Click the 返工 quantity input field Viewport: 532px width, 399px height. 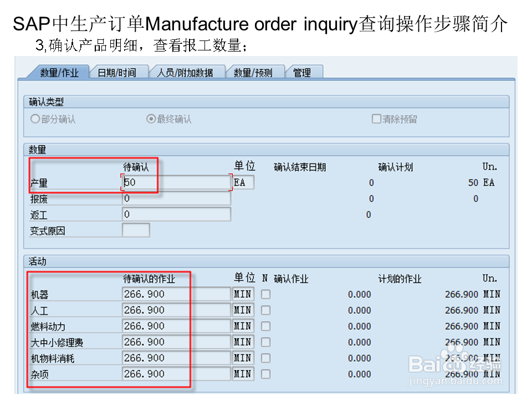[x=176, y=214]
